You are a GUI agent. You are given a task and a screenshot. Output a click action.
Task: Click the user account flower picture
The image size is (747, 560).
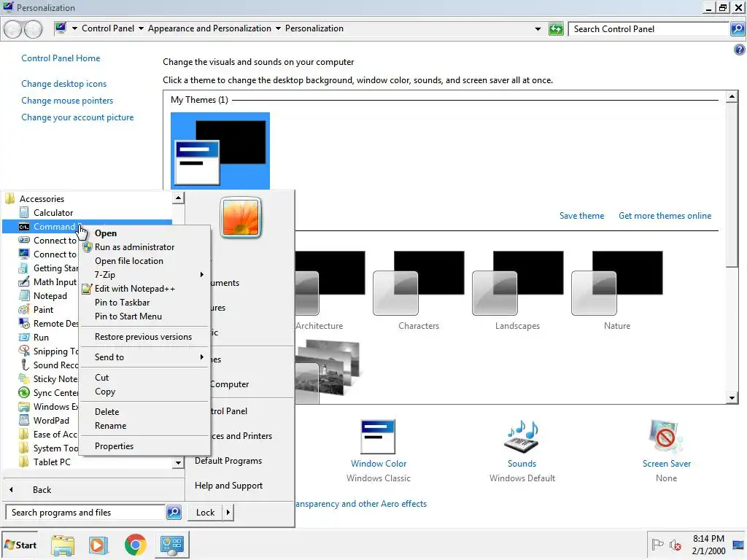(241, 217)
